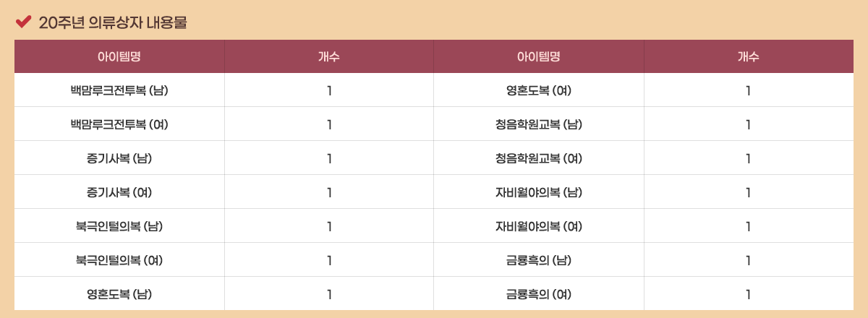The image size is (868, 318).
Task: Select the 증기사복 (여) item
Action: point(119,192)
